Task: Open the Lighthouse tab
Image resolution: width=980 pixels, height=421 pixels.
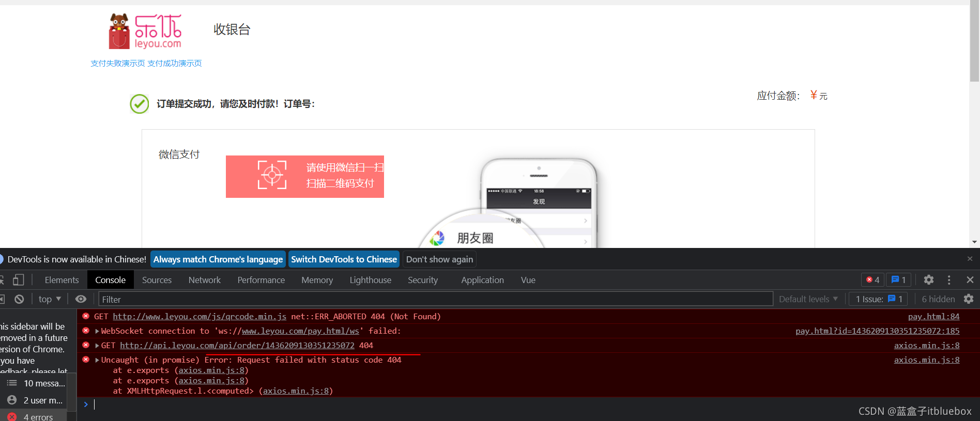Action: coord(371,280)
